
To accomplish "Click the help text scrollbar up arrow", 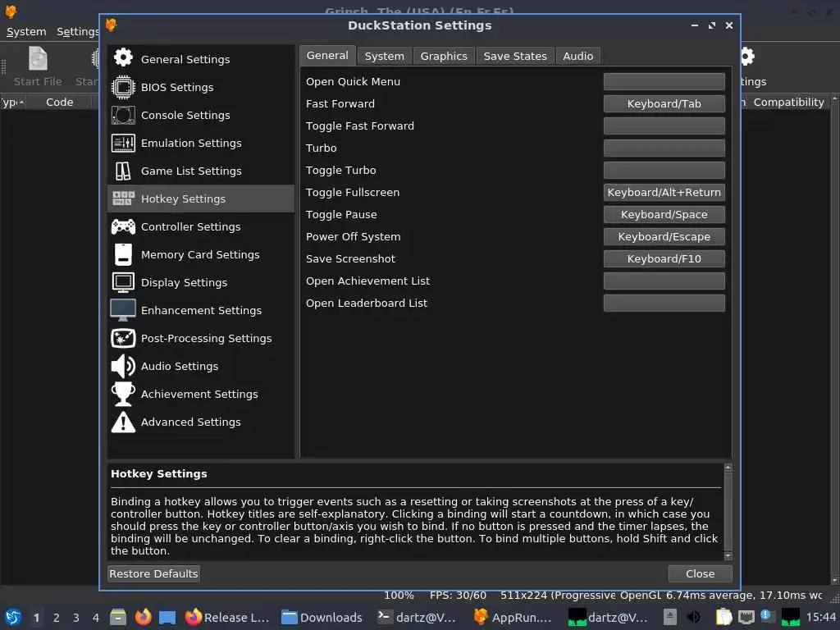I will pos(728,468).
